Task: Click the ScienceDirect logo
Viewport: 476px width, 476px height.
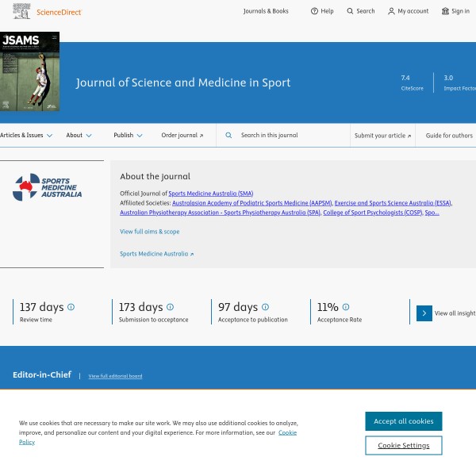Action: (49, 11)
